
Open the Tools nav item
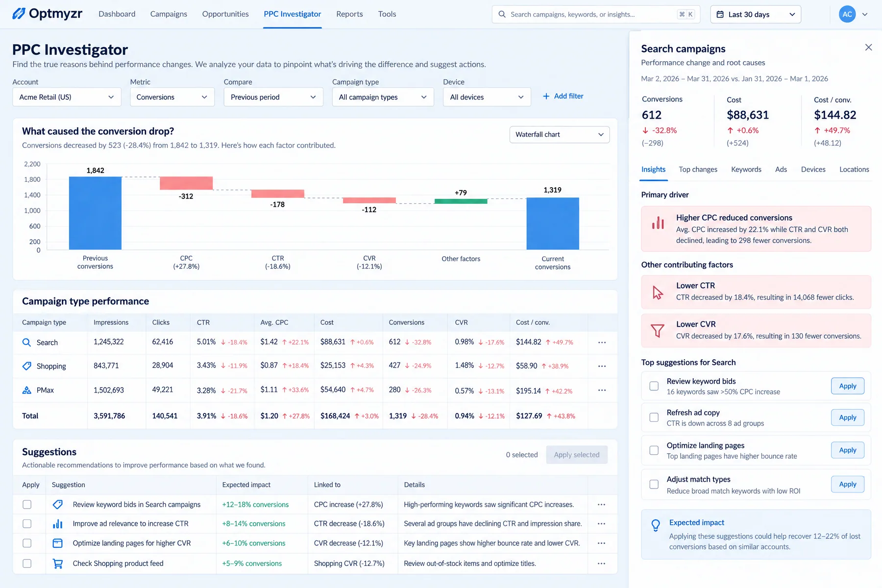(387, 14)
